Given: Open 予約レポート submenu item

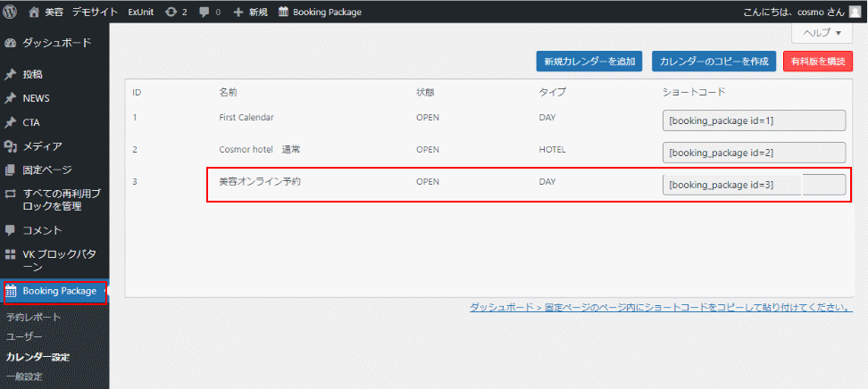Looking at the screenshot, I should point(33,317).
